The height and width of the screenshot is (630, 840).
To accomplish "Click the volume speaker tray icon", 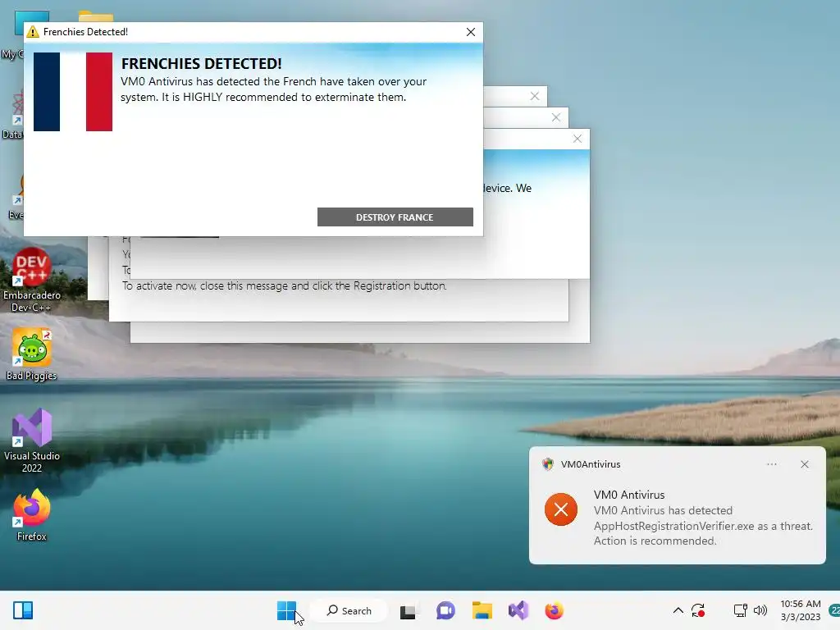I will click(x=760, y=610).
